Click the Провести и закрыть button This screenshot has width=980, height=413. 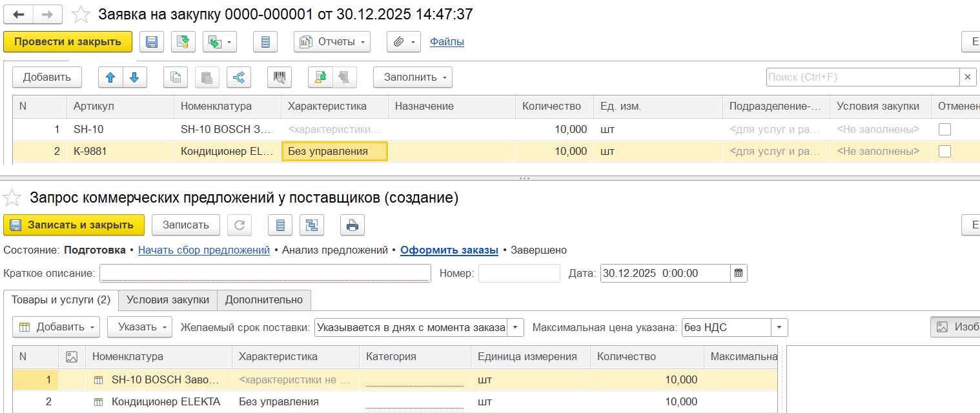click(68, 42)
